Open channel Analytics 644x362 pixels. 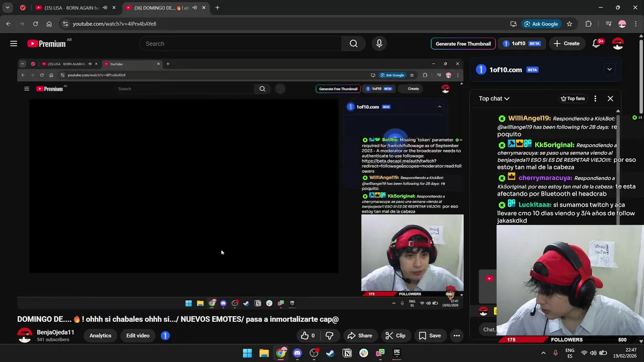(100, 335)
